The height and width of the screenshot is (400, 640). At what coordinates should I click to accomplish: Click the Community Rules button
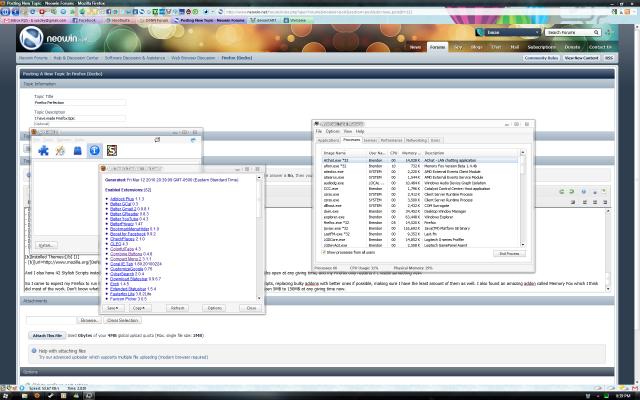click(x=541, y=58)
